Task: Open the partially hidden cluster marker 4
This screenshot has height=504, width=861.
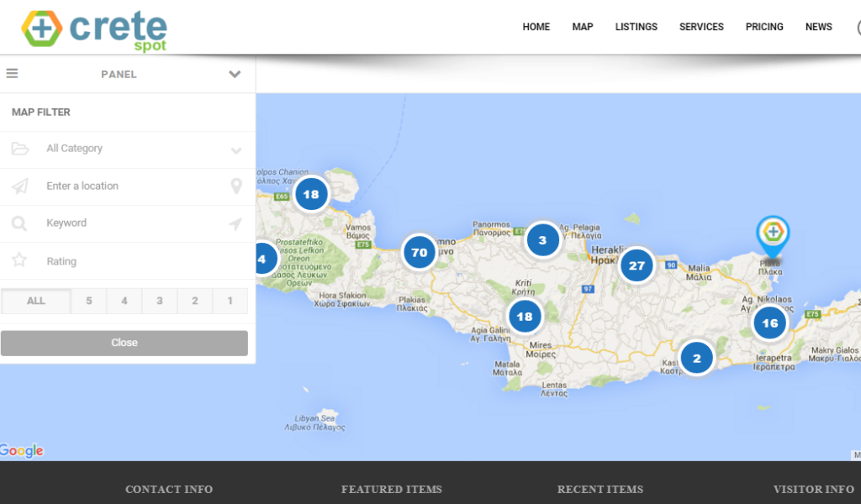Action: click(267, 259)
